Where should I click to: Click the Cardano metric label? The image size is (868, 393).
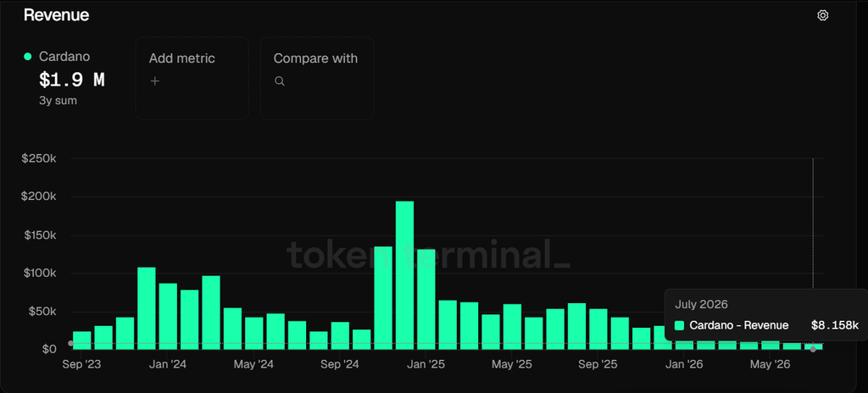tap(64, 57)
